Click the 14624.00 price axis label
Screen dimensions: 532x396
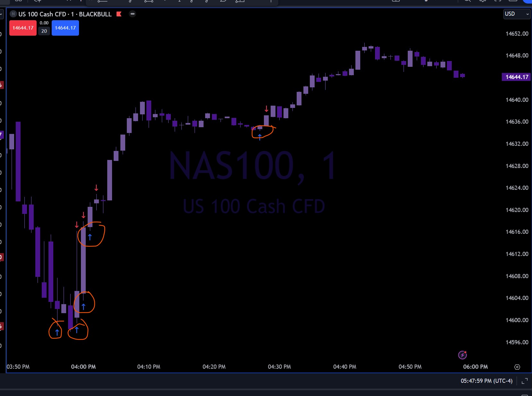pos(517,188)
